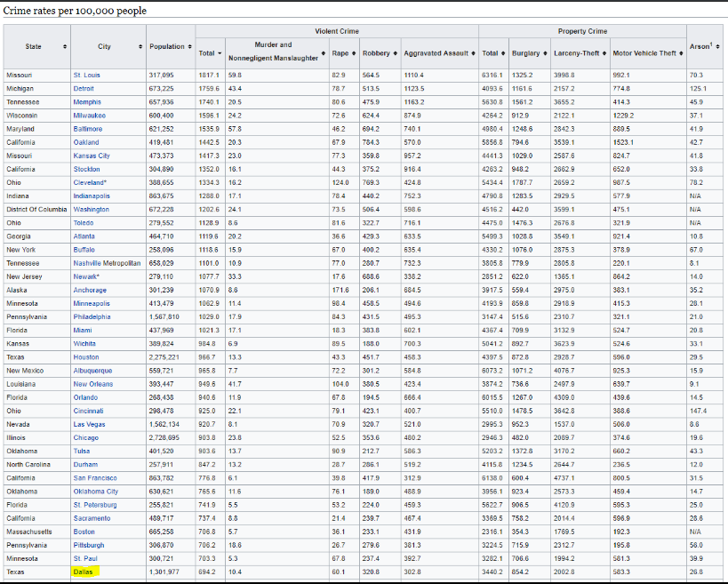Sort by Robbery column arrows
Viewport: 728px width, 584px height.
click(395, 53)
